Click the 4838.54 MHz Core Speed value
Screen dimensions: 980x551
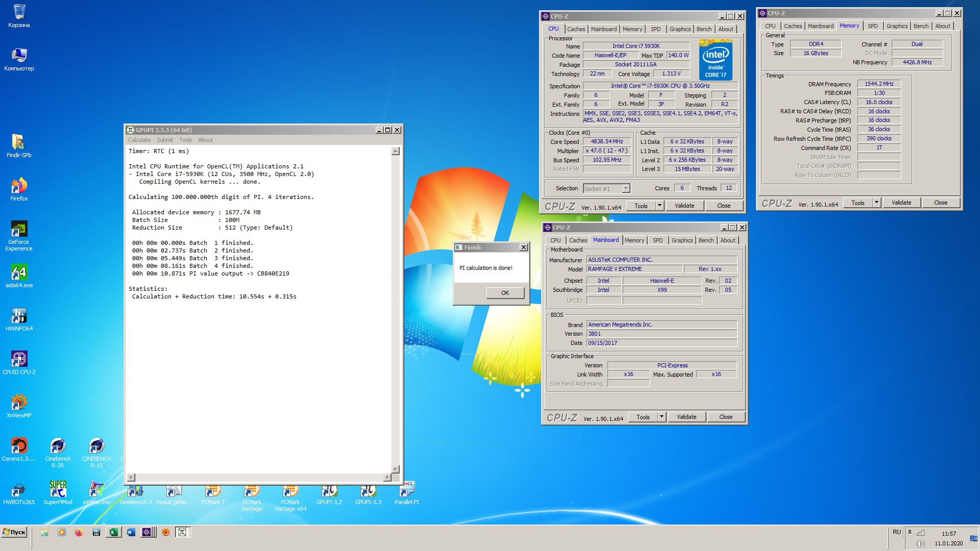point(607,142)
